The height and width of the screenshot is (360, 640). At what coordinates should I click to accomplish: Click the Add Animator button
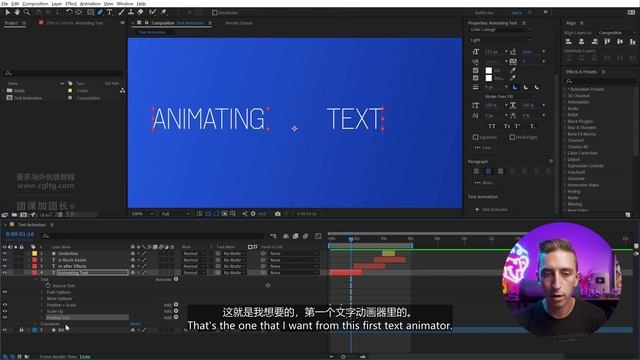491,209
